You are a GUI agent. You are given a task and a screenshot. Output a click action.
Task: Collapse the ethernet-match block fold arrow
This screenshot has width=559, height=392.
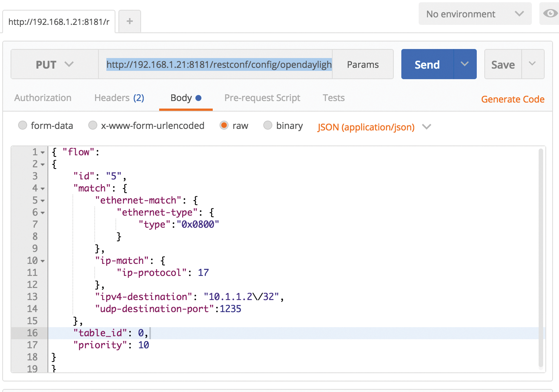[x=43, y=200]
